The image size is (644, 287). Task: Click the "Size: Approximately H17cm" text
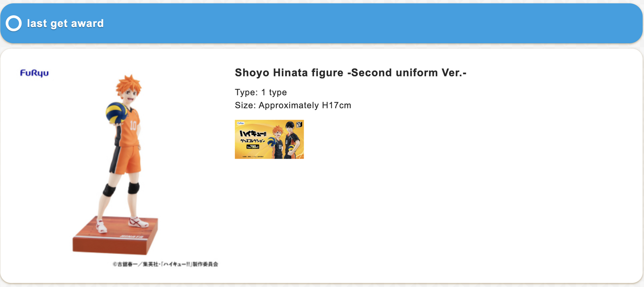293,105
